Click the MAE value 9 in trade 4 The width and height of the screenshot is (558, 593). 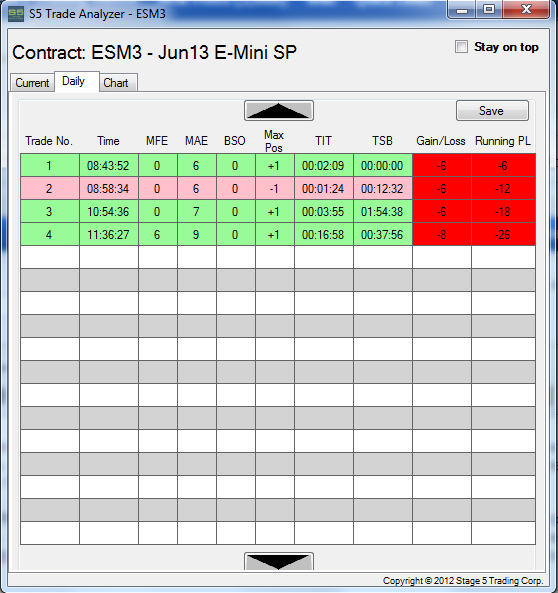[x=197, y=234]
